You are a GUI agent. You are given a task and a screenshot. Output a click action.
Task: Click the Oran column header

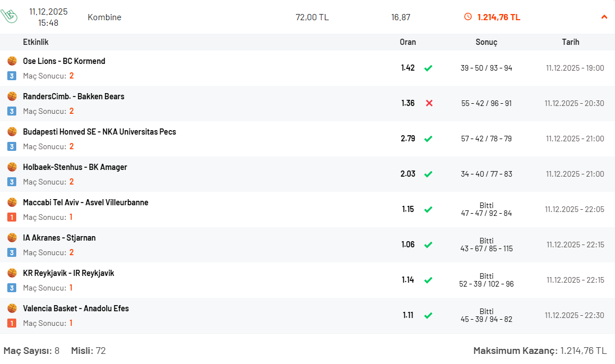408,42
